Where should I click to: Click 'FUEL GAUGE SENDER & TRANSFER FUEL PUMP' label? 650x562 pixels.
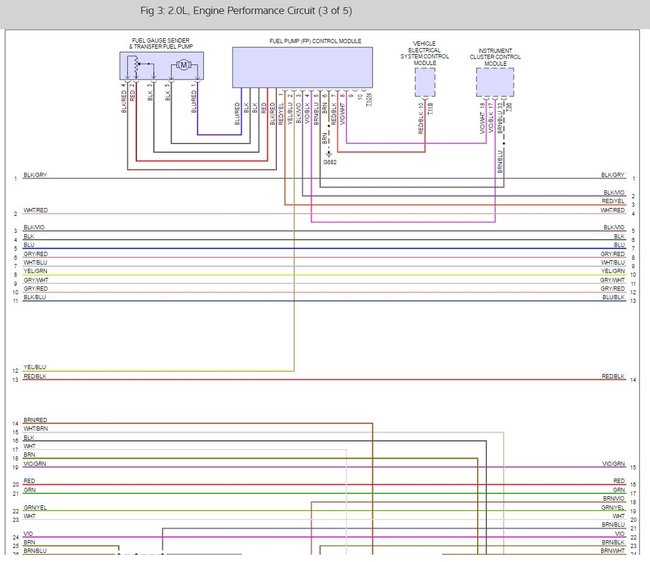point(161,44)
